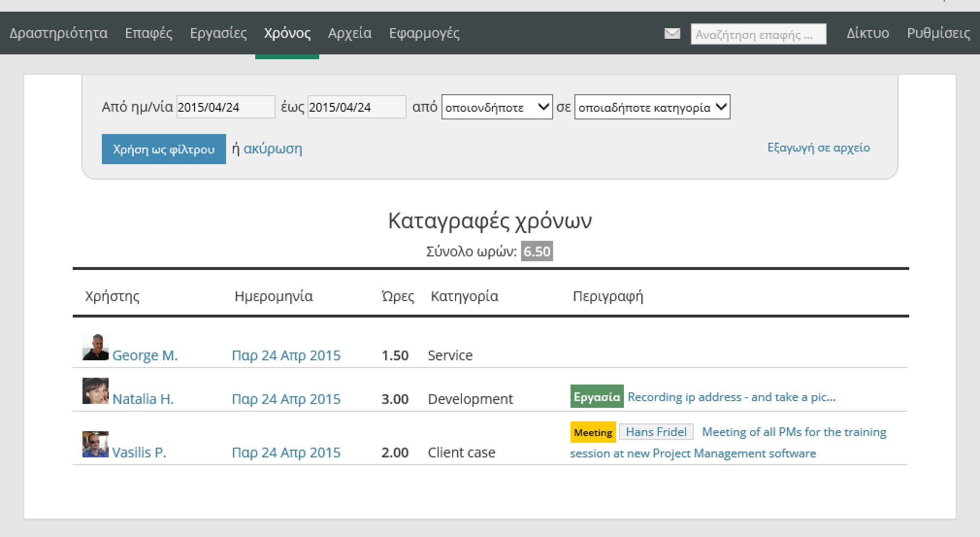Click the ακύρωση cancel link
The width and height of the screenshot is (980, 537).
tap(273, 148)
